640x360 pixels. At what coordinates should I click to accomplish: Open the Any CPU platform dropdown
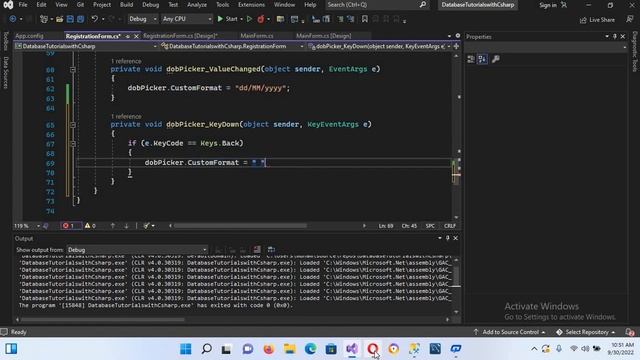pyautogui.click(x=187, y=19)
